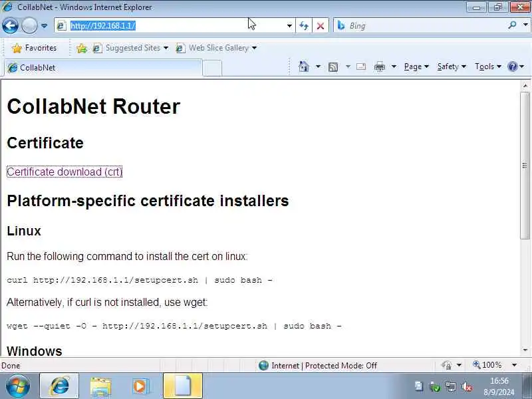
Task: Click the Internet zone globe icon
Action: (x=263, y=365)
